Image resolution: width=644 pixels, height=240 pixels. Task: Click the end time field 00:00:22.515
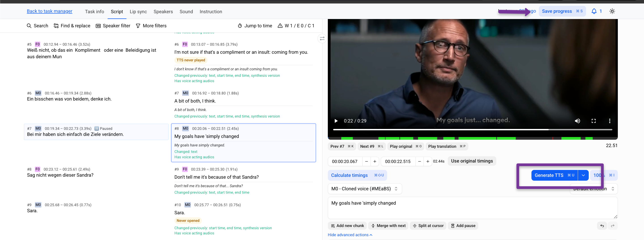pos(398,161)
